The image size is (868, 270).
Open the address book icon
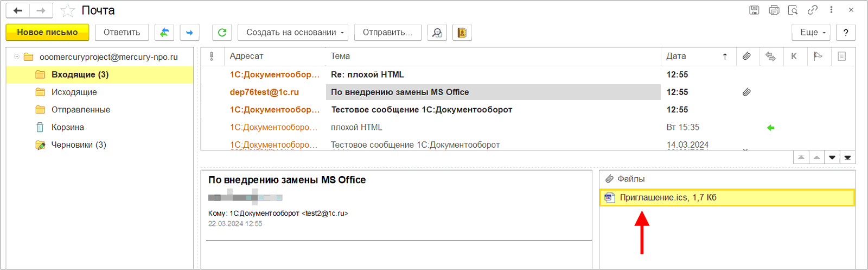pyautogui.click(x=462, y=33)
